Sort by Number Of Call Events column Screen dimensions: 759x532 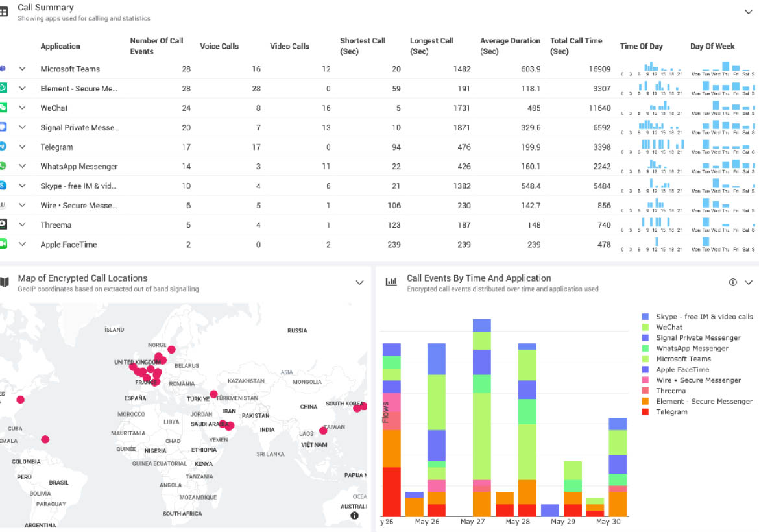156,46
